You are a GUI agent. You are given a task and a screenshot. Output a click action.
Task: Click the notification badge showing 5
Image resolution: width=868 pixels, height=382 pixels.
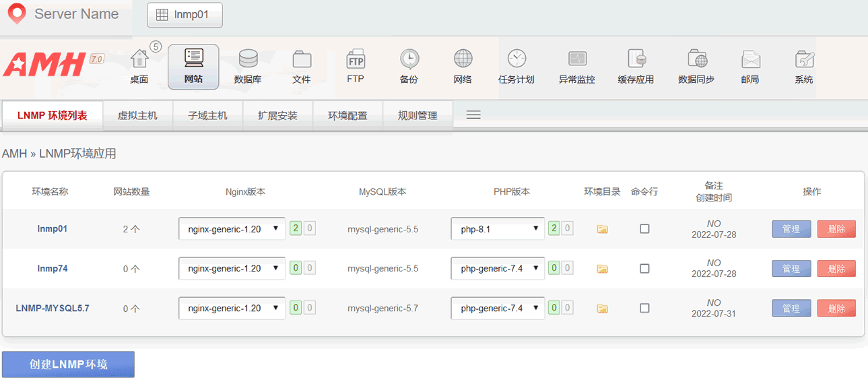pos(156,46)
